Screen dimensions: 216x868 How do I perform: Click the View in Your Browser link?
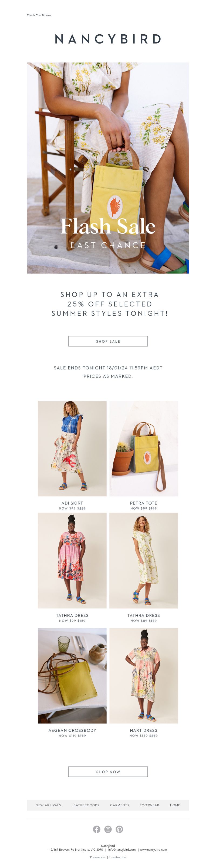[39, 15]
